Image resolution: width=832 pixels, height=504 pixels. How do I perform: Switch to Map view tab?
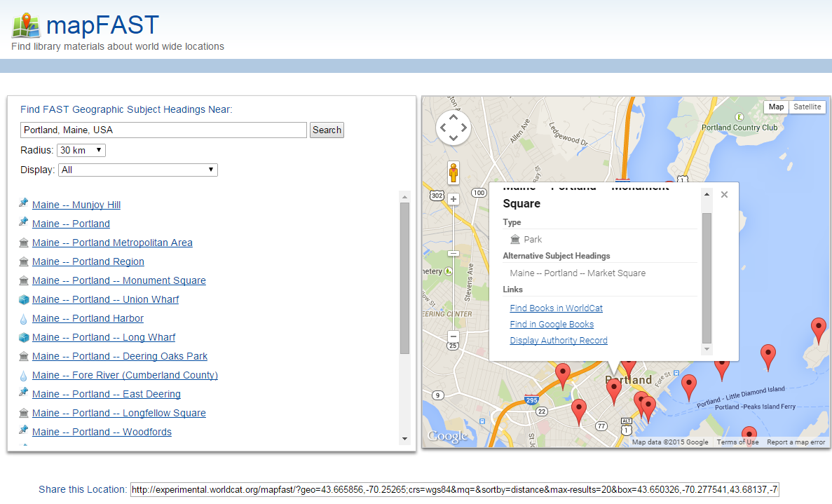[776, 107]
